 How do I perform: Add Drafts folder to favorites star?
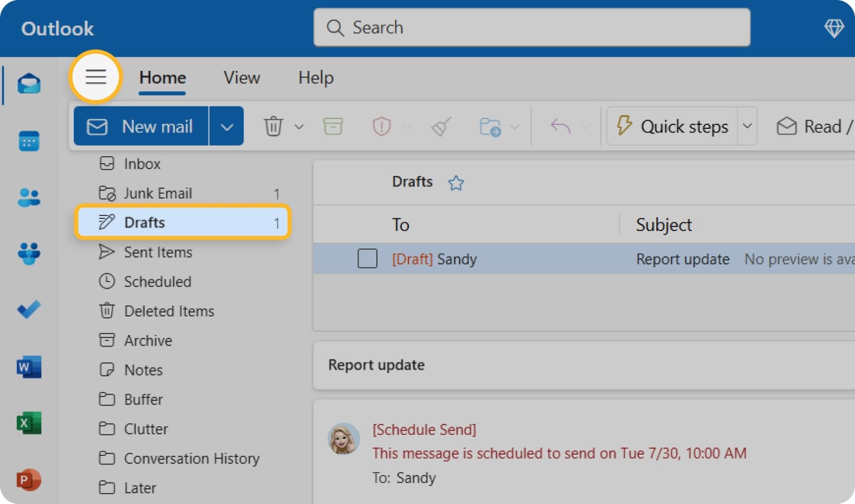(456, 183)
